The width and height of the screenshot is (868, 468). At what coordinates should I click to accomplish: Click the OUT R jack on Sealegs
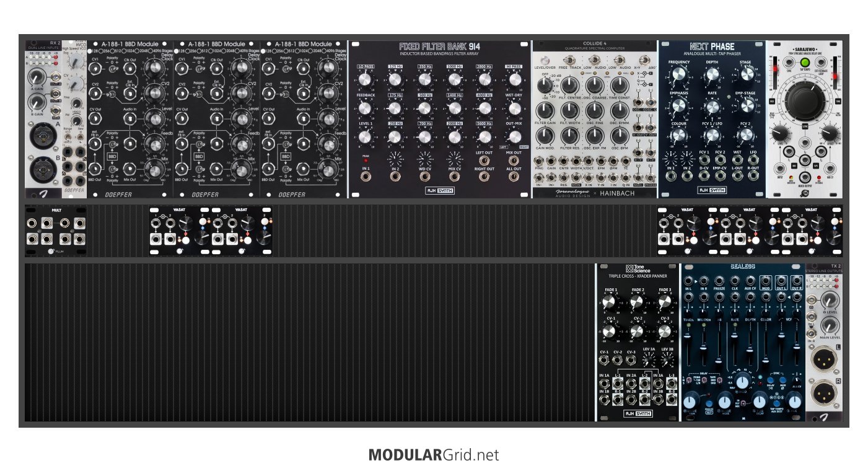click(797, 281)
